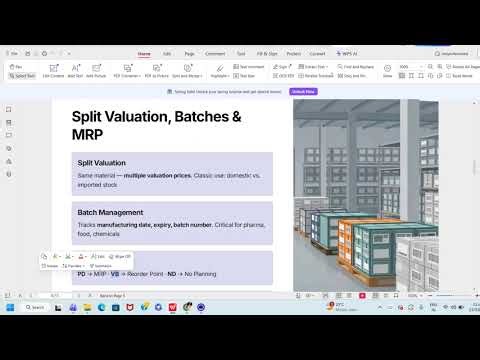The height and width of the screenshot is (360, 480).
Task: Switch to the Comment ribbon tab
Action: click(215, 54)
